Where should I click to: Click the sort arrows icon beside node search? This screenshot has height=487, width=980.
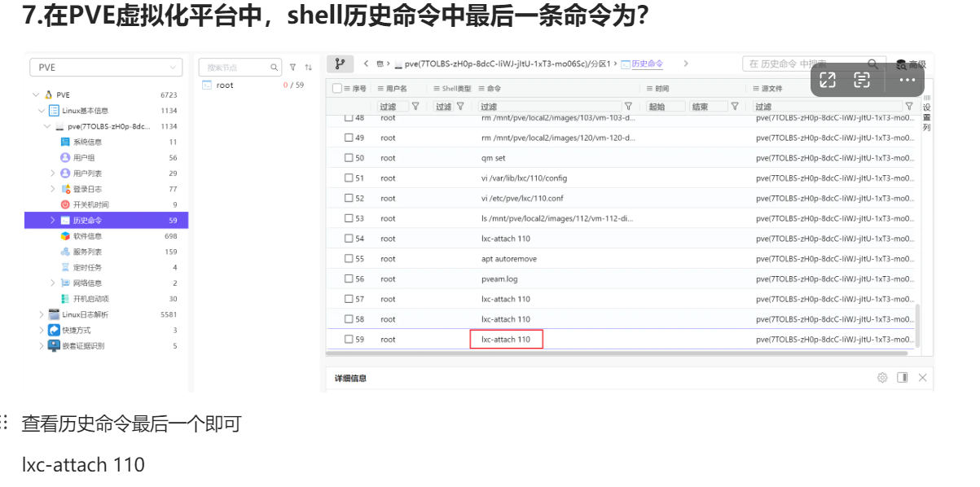tap(308, 68)
